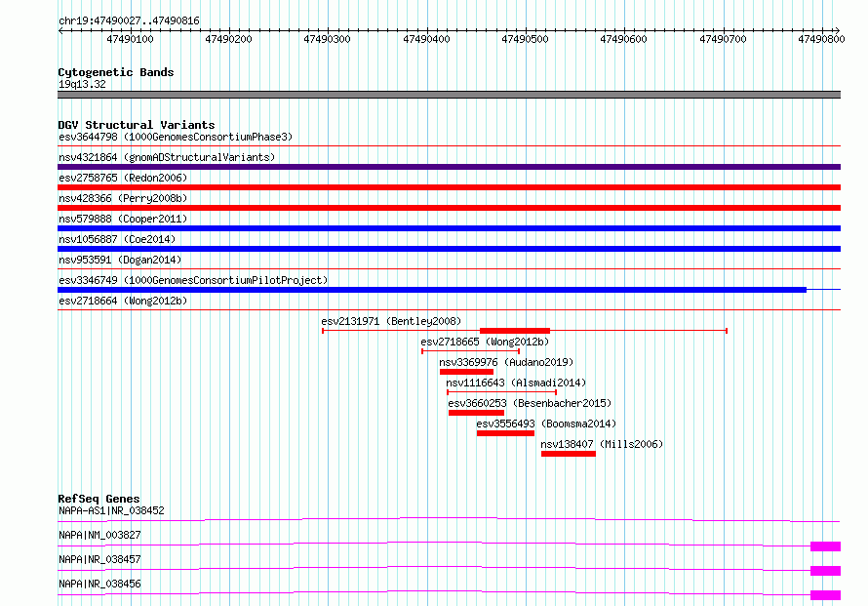Click the thin nsv1116643 variant line
868x606 pixels.
point(501,392)
